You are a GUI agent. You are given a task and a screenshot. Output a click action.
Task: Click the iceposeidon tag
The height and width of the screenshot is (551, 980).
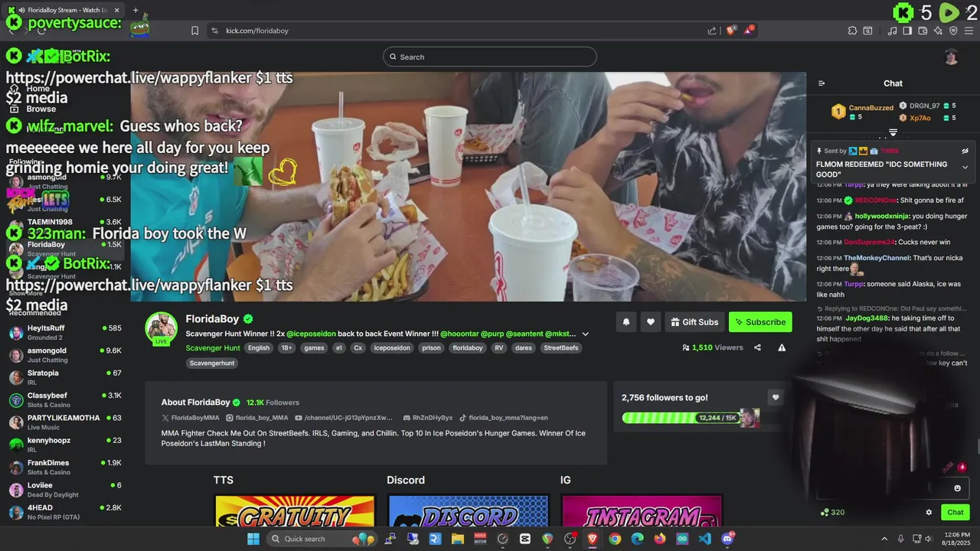pyautogui.click(x=392, y=347)
